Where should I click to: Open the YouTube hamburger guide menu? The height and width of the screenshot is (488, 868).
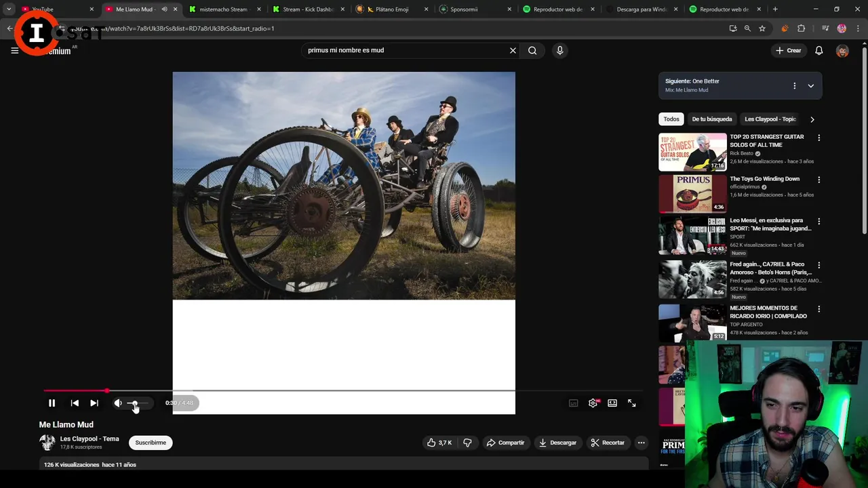pyautogui.click(x=14, y=50)
